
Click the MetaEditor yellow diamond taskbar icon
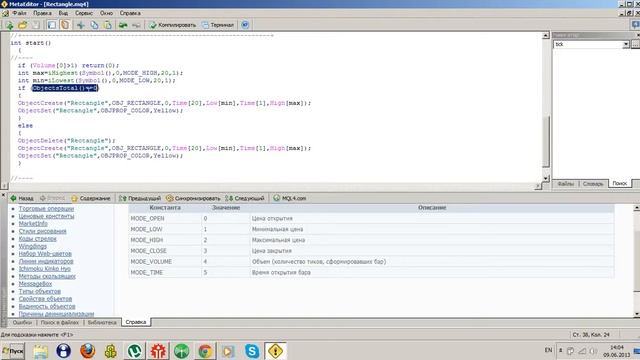point(276,351)
